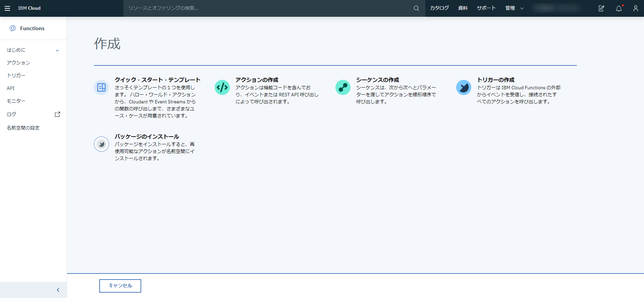Open the hamburger navigation menu
644x298 pixels.
coord(7,8)
